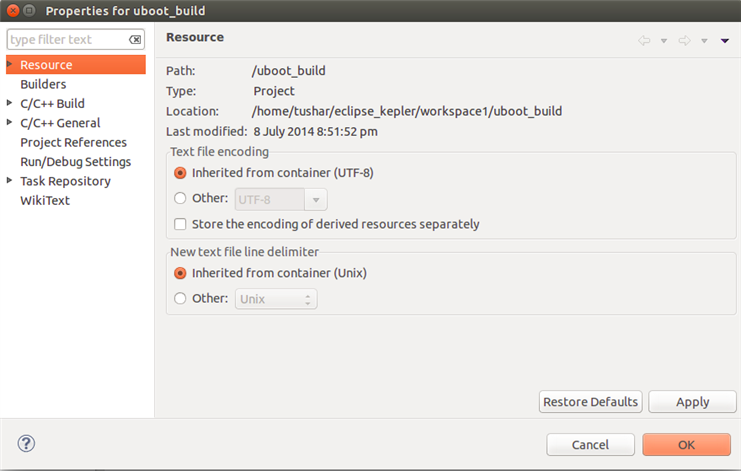Select Inherited from container (UTF-8) radio
741x471 pixels.
(x=180, y=173)
